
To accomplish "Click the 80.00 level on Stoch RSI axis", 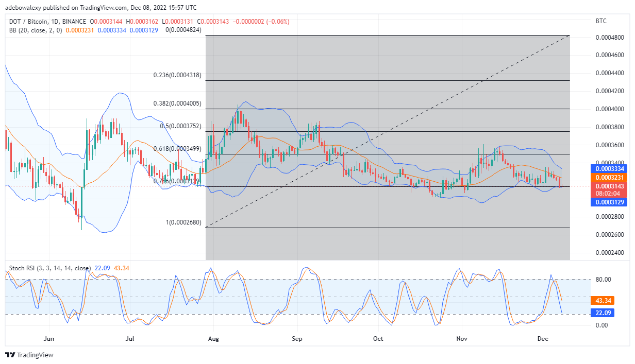I will tap(604, 280).
